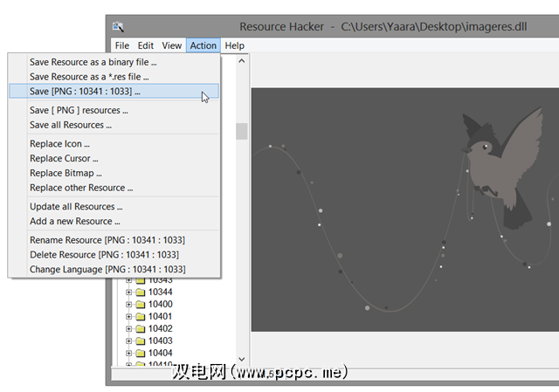Image resolution: width=559 pixels, height=392 pixels.
Task: Choose Save Resource as a binary file
Action: point(93,62)
